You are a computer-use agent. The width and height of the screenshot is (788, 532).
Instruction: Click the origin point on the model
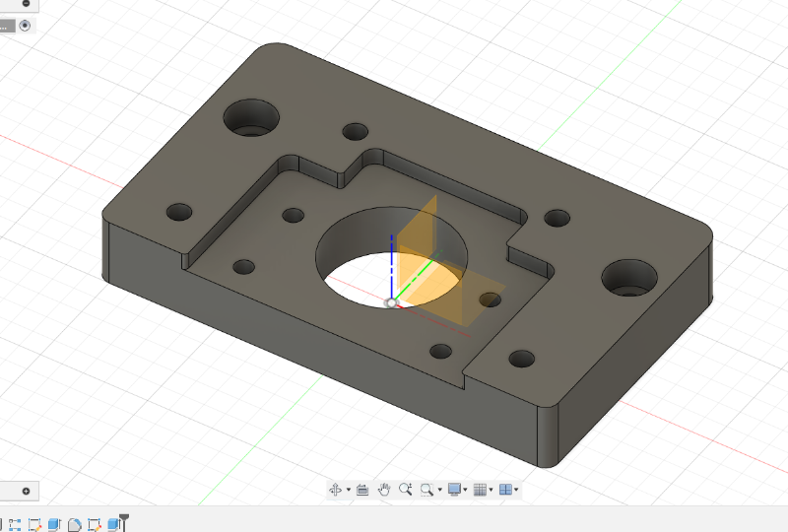click(391, 302)
